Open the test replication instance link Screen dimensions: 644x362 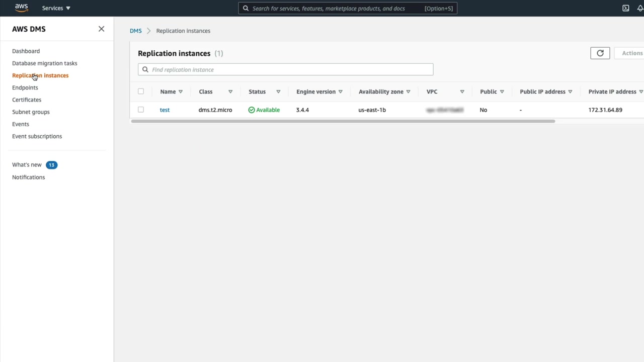pos(165,110)
